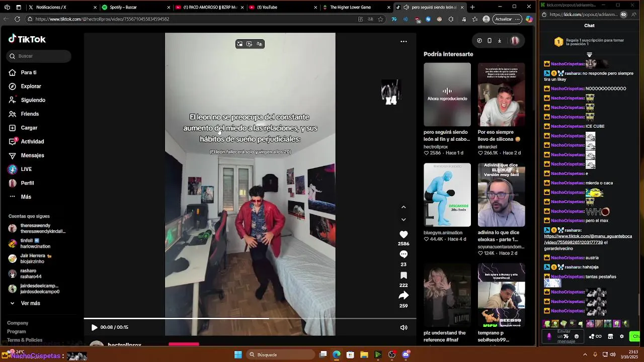Show hidden system tray icons
This screenshot has height=362, width=644.
click(585, 354)
